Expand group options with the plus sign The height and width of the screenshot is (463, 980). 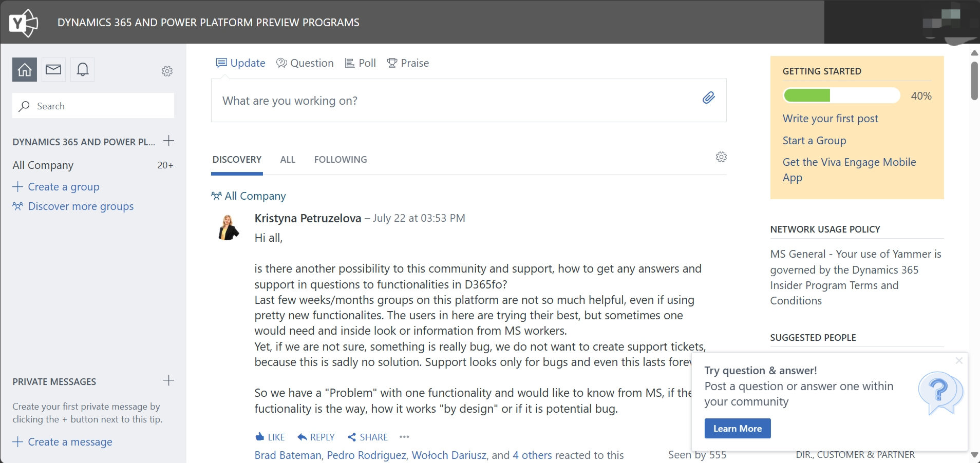tap(169, 141)
